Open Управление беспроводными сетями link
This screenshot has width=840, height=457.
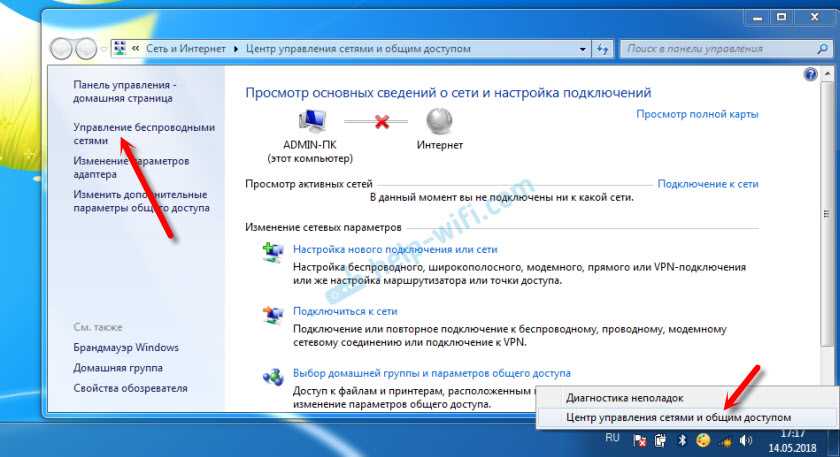pyautogui.click(x=144, y=134)
